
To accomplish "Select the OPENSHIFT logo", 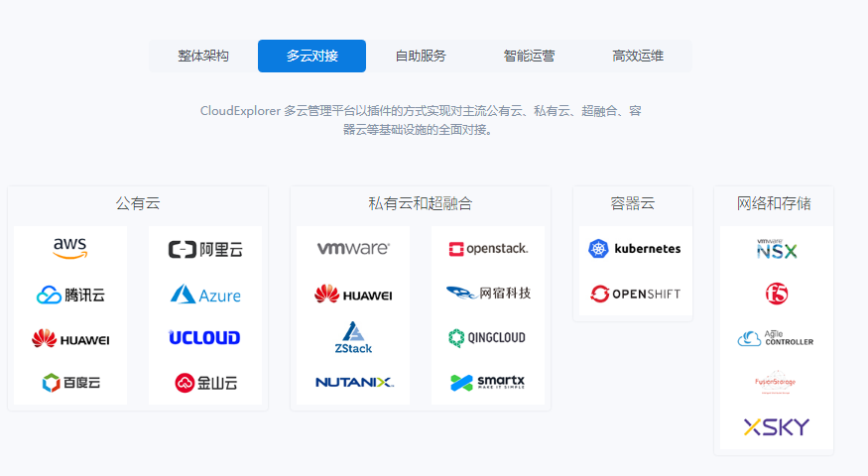I will pyautogui.click(x=636, y=294).
